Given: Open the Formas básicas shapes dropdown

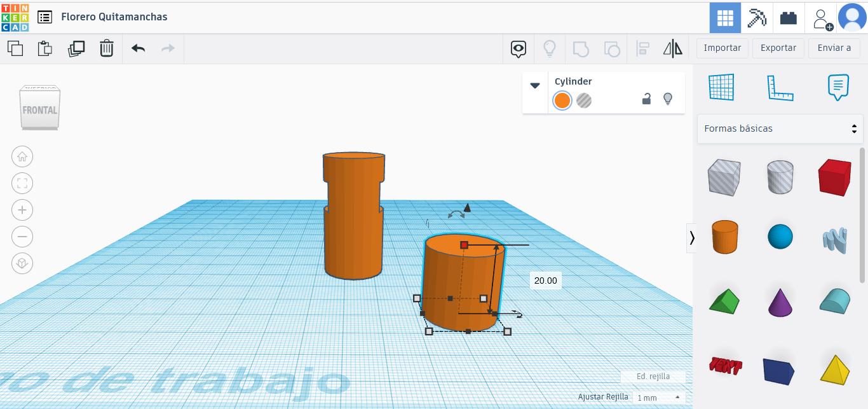Looking at the screenshot, I should click(780, 128).
